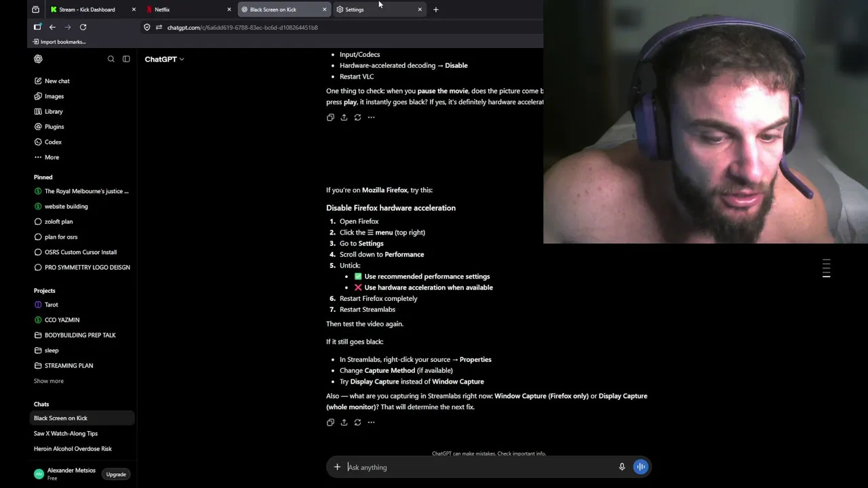
Task: Start dictation with the microphone icon
Action: click(x=622, y=467)
